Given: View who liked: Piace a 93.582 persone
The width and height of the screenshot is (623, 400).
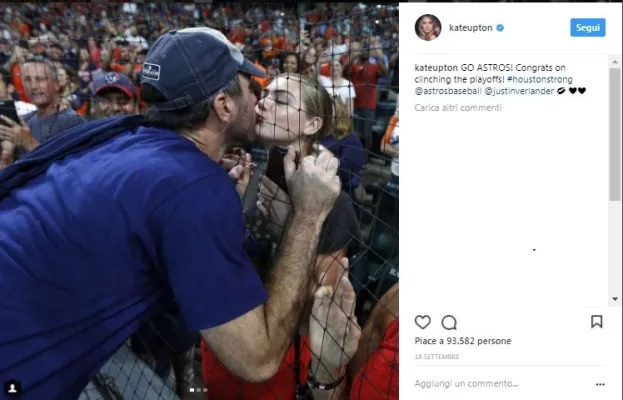Looking at the screenshot, I should click(462, 341).
